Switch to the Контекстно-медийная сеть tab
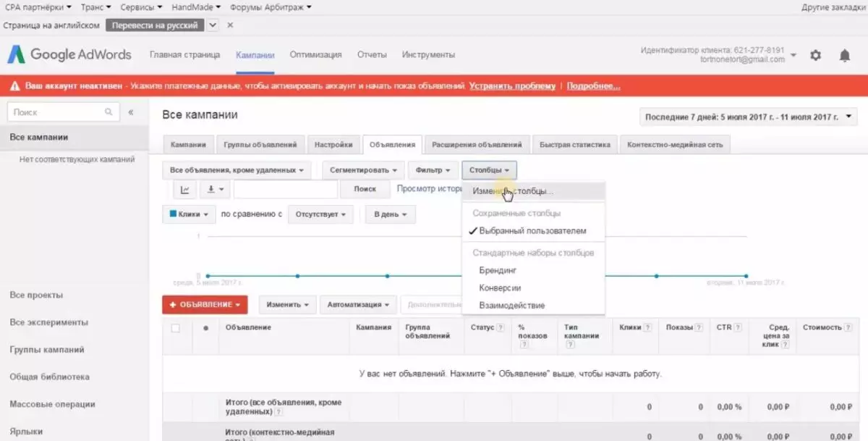Image resolution: width=868 pixels, height=441 pixels. point(675,145)
